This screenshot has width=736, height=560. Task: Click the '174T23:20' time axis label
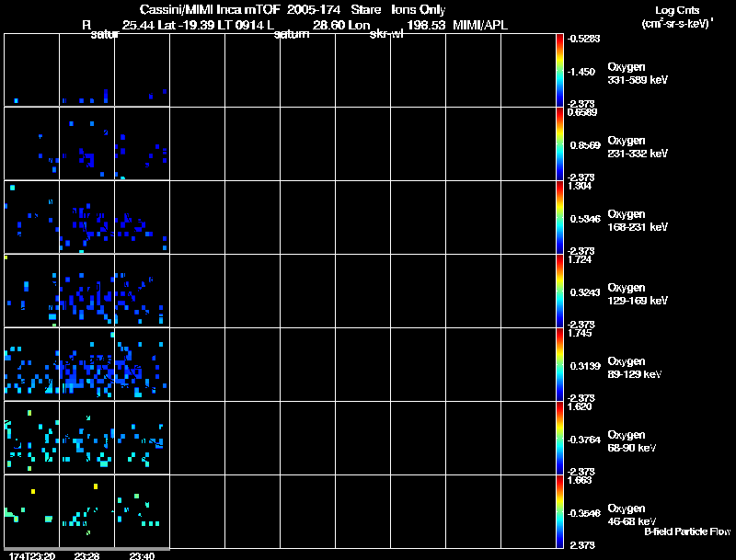pos(32,555)
